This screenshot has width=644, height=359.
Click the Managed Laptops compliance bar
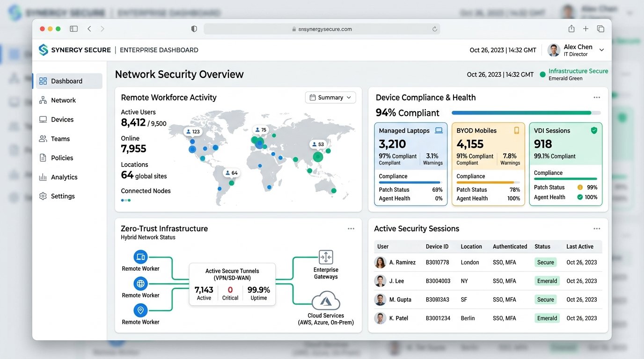coord(410,182)
